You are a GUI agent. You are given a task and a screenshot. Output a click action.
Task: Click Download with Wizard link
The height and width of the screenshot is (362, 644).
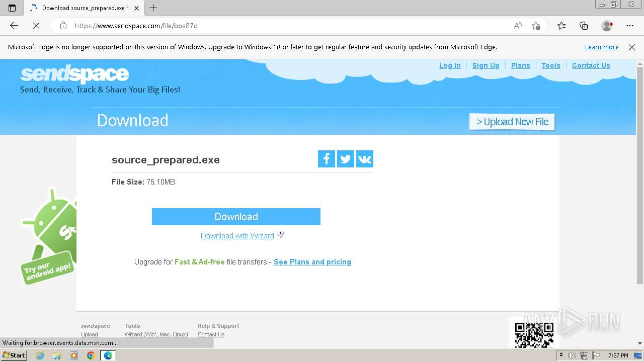coord(237,236)
